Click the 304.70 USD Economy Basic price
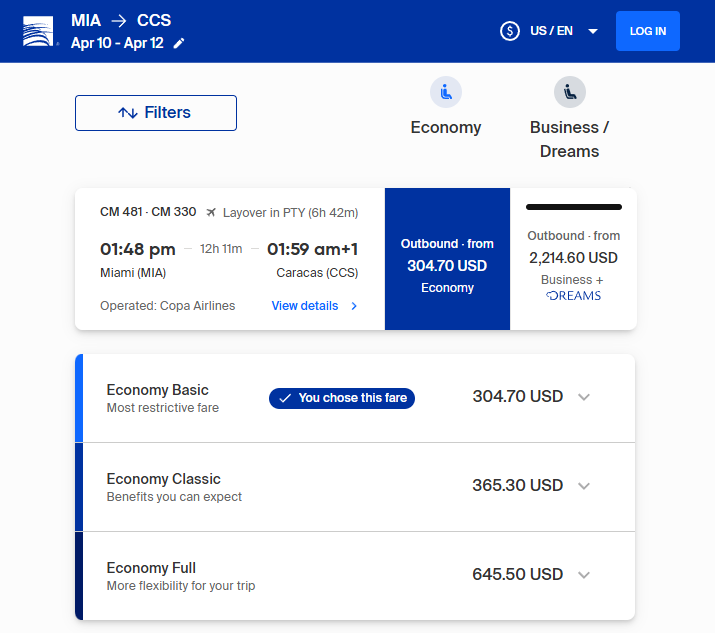Image resolution: width=715 pixels, height=633 pixels. tap(518, 396)
